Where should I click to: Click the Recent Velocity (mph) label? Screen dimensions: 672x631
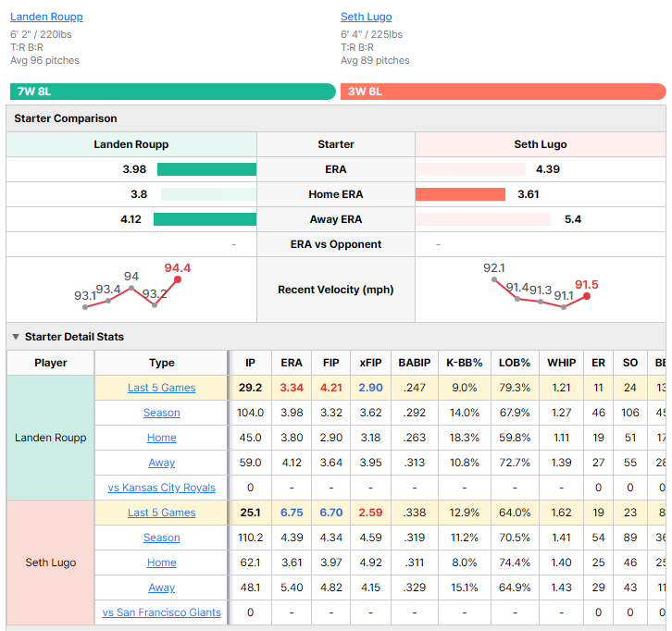(x=336, y=290)
